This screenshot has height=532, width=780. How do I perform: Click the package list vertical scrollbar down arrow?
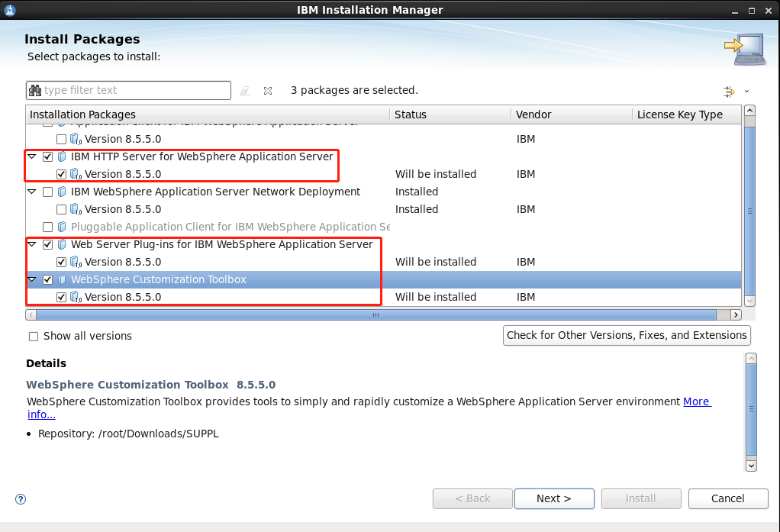(x=750, y=301)
